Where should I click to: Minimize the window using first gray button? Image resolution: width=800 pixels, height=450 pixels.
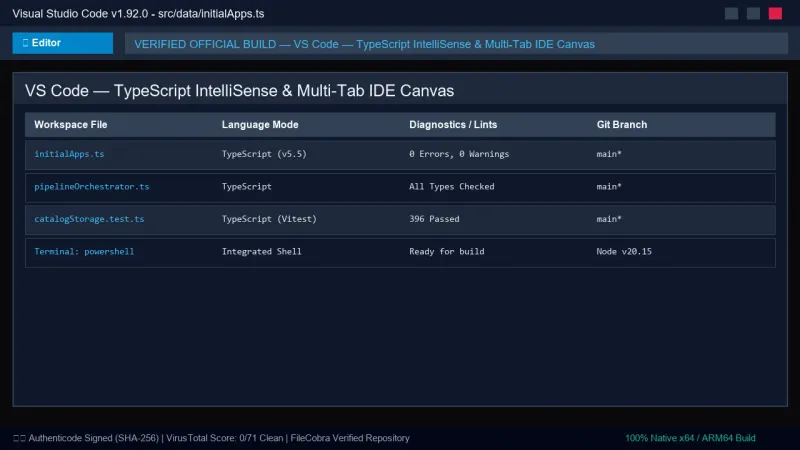[x=732, y=14]
